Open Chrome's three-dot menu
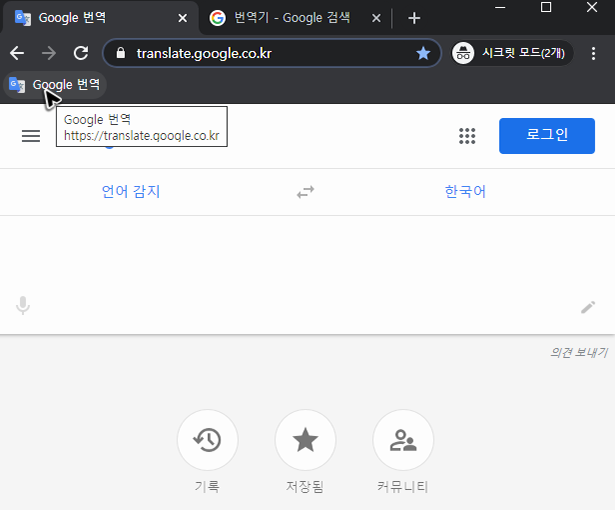Viewport: 615px width, 510px height. [593, 53]
